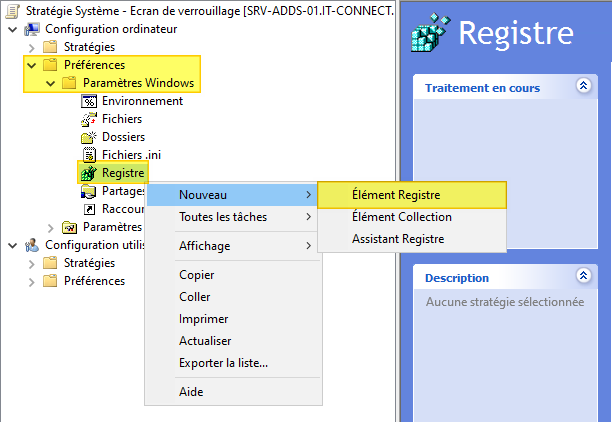Select the Fichiers .ini tree item
The height and width of the screenshot is (422, 612).
(132, 155)
